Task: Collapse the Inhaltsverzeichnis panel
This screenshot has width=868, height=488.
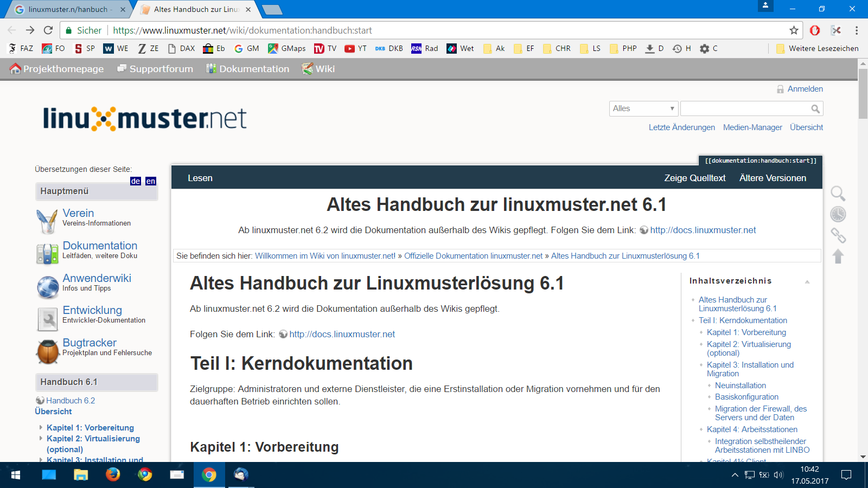Action: (x=807, y=281)
